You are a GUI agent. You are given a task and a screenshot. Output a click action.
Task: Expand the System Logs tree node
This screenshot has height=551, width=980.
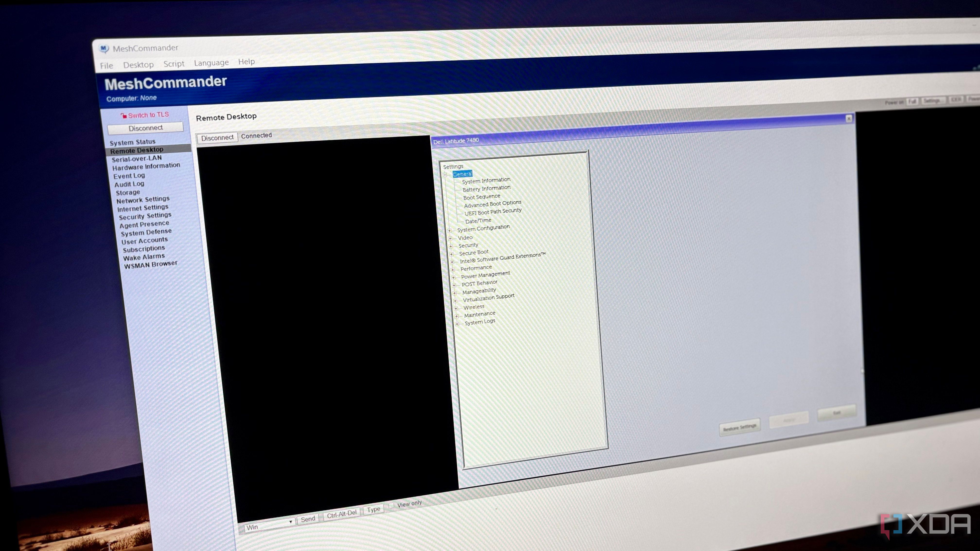457,324
